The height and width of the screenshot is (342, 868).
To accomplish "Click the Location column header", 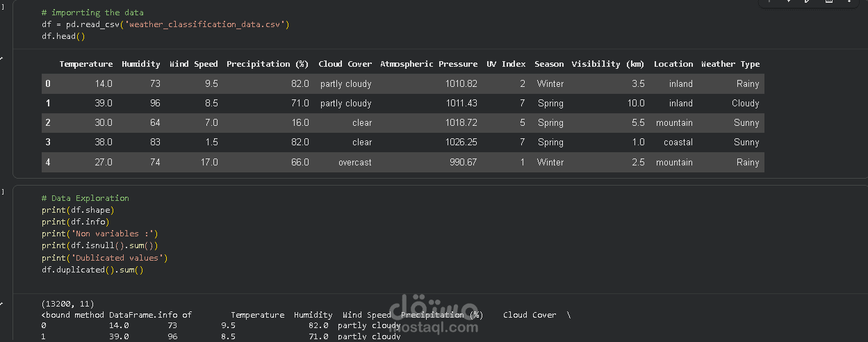I will [x=673, y=64].
